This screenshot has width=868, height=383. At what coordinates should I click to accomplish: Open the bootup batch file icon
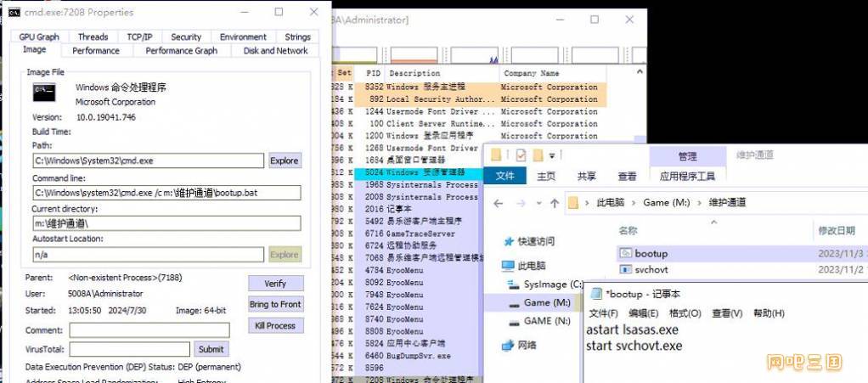[x=626, y=253]
